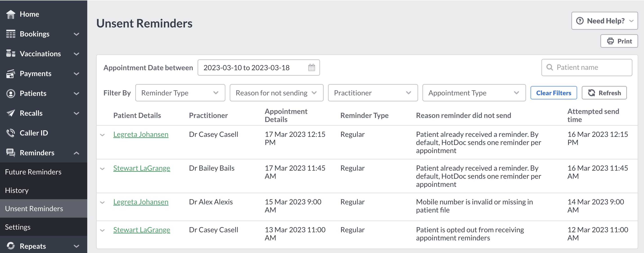Click inside the Patient name search field

click(586, 67)
